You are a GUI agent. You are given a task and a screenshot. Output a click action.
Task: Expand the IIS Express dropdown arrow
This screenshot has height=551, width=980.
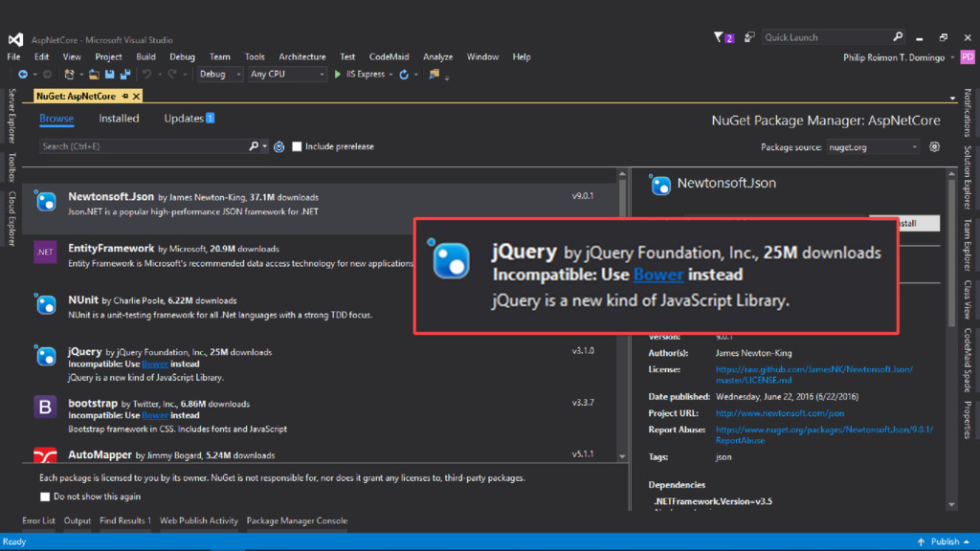click(x=391, y=75)
